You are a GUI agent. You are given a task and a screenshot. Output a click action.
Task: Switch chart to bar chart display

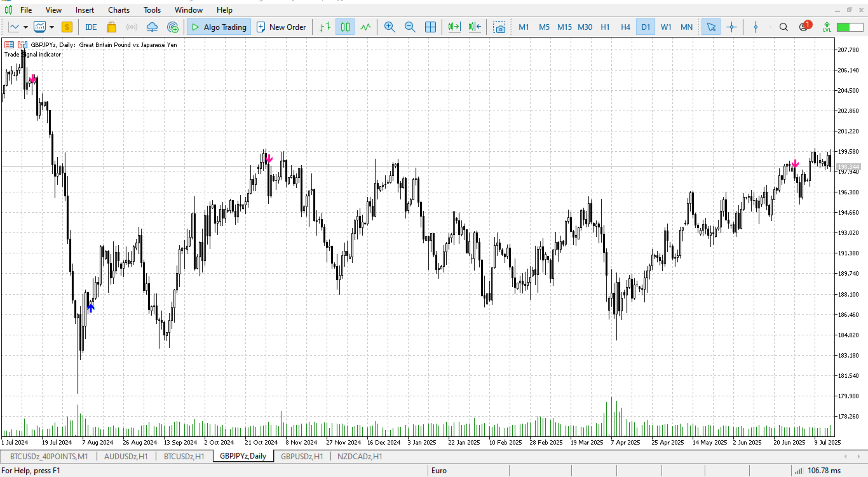point(325,27)
